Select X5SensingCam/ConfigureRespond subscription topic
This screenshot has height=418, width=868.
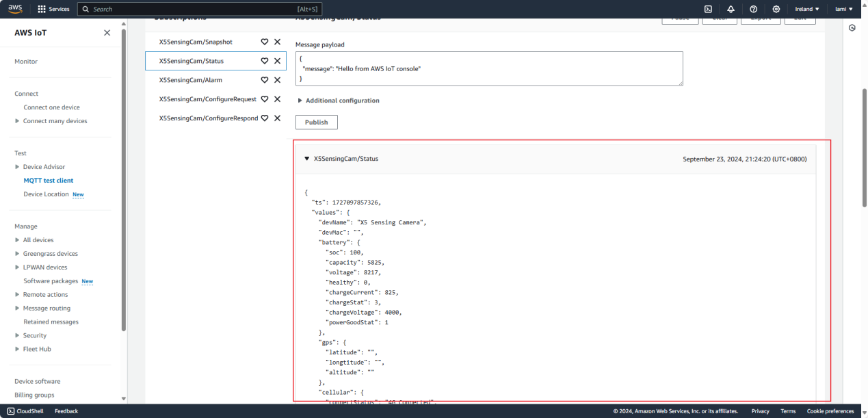point(209,118)
